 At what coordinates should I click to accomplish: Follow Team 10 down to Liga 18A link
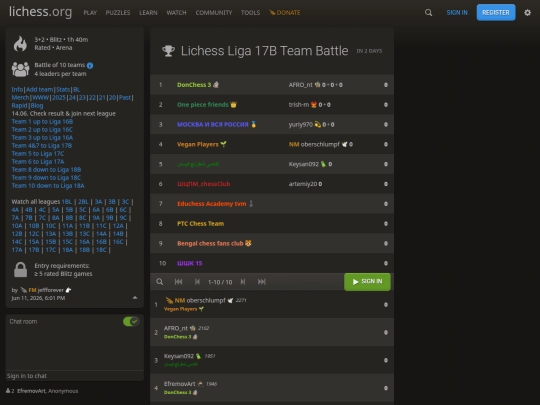coord(48,186)
